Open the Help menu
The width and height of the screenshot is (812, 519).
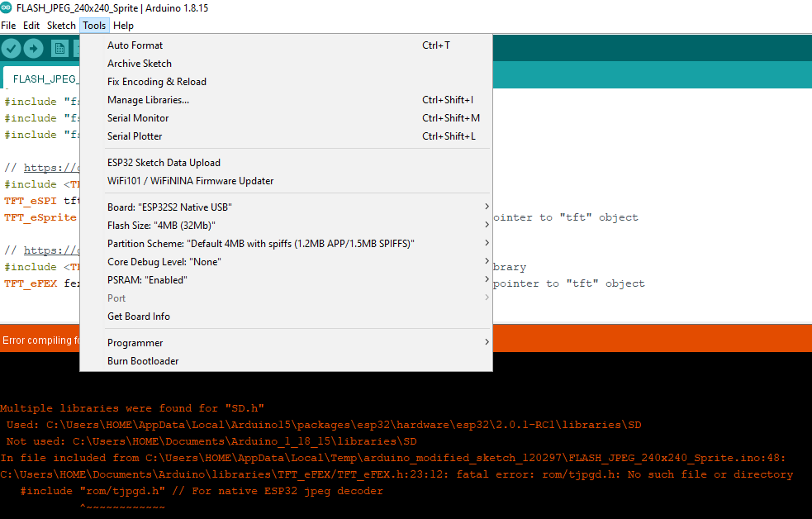click(x=123, y=26)
